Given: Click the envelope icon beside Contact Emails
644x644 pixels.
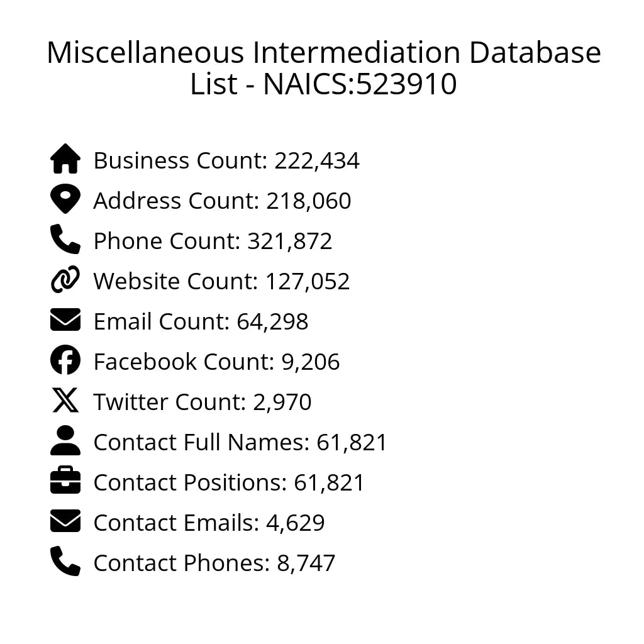Looking at the screenshot, I should 65,521.
